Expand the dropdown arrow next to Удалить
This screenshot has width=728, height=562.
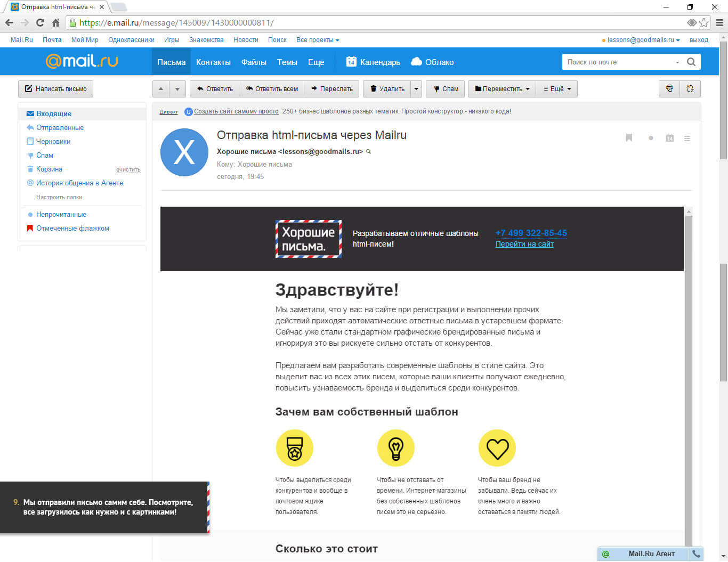[x=416, y=89]
